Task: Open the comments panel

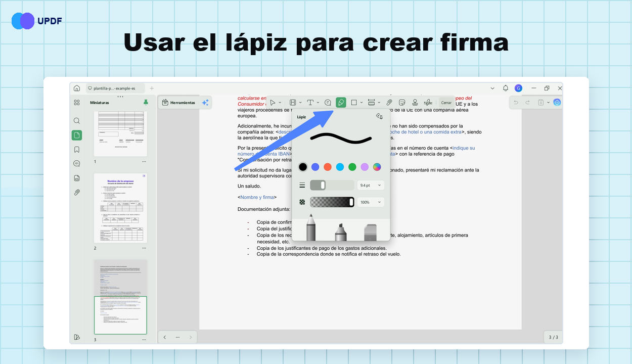Action: (x=77, y=163)
